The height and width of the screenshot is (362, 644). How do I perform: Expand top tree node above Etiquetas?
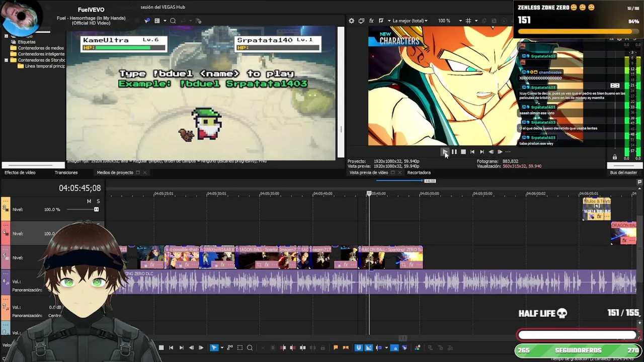pos(6,36)
